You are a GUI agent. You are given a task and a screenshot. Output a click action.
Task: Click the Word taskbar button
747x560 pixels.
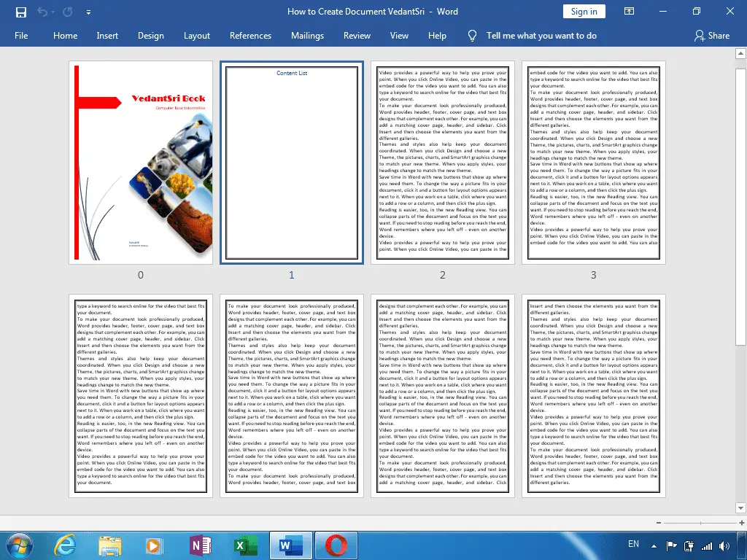(290, 545)
